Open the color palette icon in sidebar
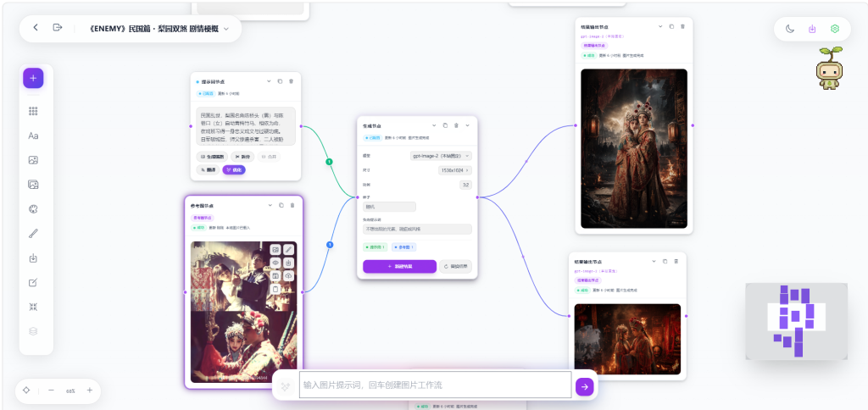The image size is (868, 410). 33,209
